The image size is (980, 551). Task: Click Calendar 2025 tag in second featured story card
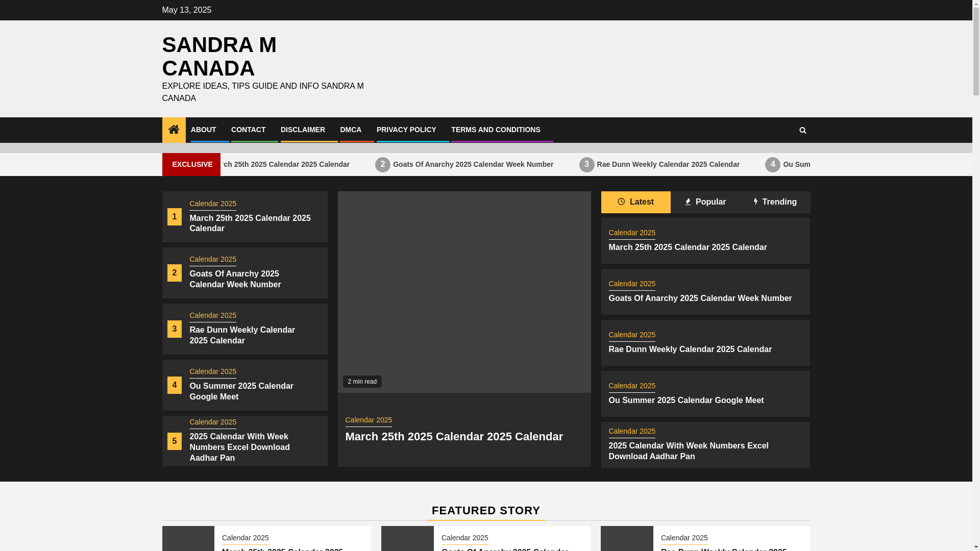[x=464, y=538]
